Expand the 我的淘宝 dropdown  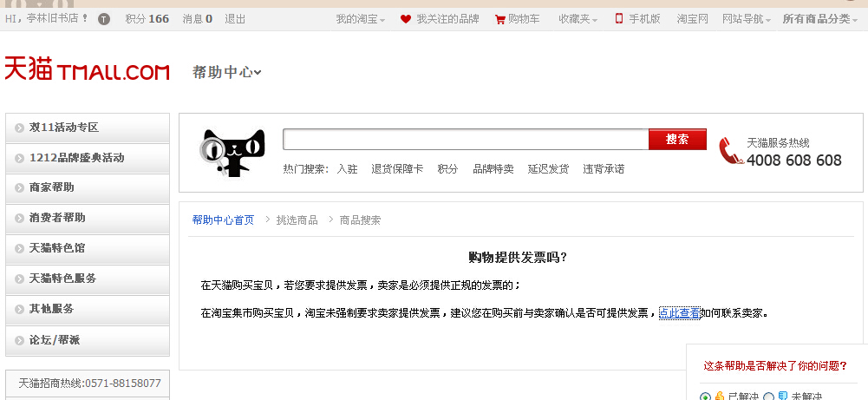(361, 19)
